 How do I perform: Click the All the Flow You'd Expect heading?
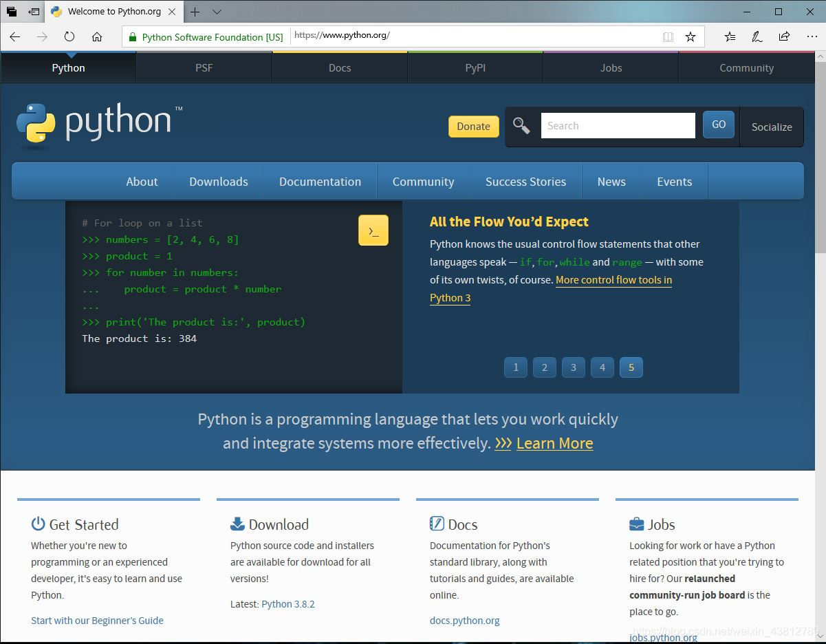point(509,222)
